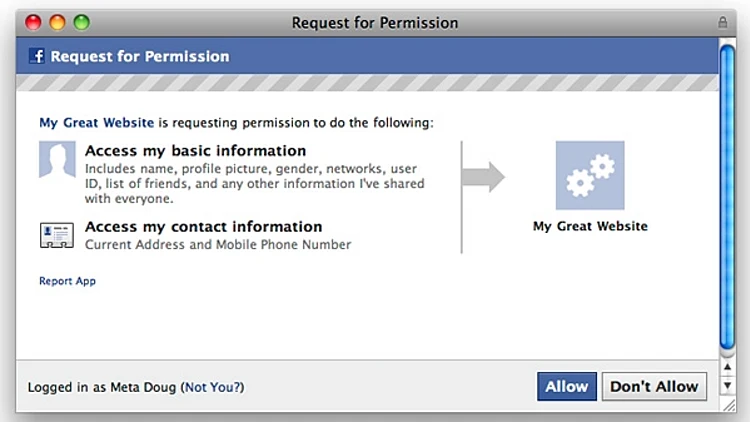750x422 pixels.
Task: Zoom the window with green button
Action: (81, 22)
